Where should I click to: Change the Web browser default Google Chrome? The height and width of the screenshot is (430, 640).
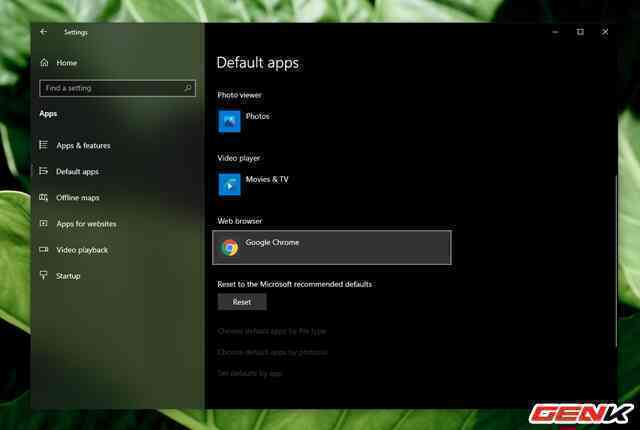tap(332, 248)
